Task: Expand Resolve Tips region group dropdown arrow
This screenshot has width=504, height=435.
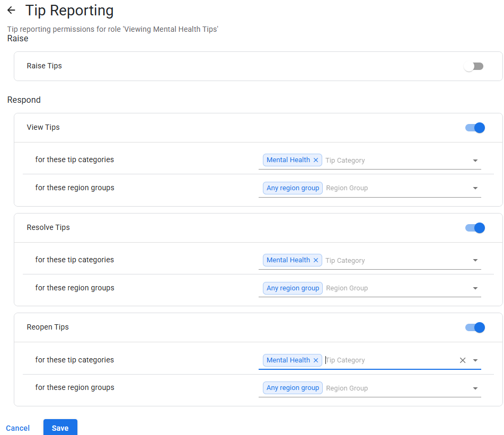Action: pyautogui.click(x=475, y=288)
